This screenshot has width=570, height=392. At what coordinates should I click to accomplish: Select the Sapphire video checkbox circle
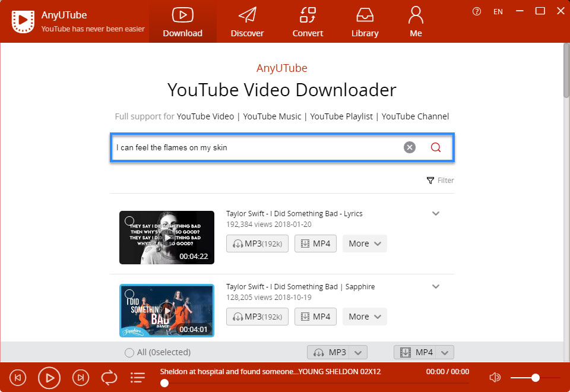(x=129, y=294)
